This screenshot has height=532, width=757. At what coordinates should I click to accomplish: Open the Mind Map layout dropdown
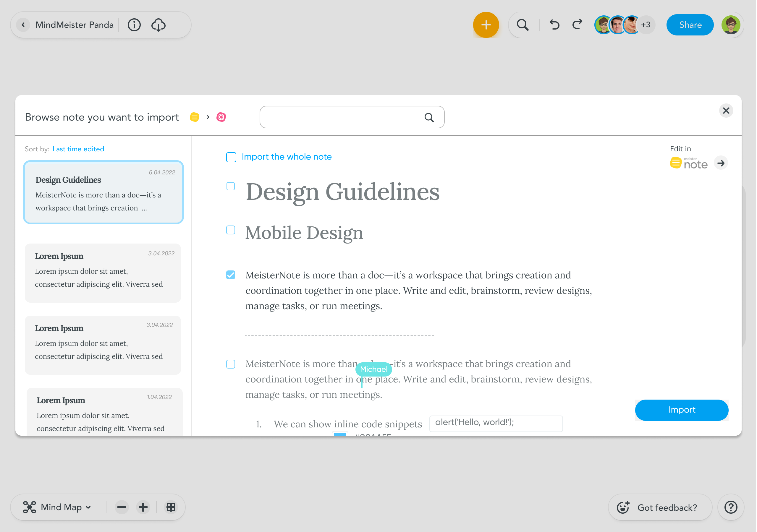click(x=57, y=507)
